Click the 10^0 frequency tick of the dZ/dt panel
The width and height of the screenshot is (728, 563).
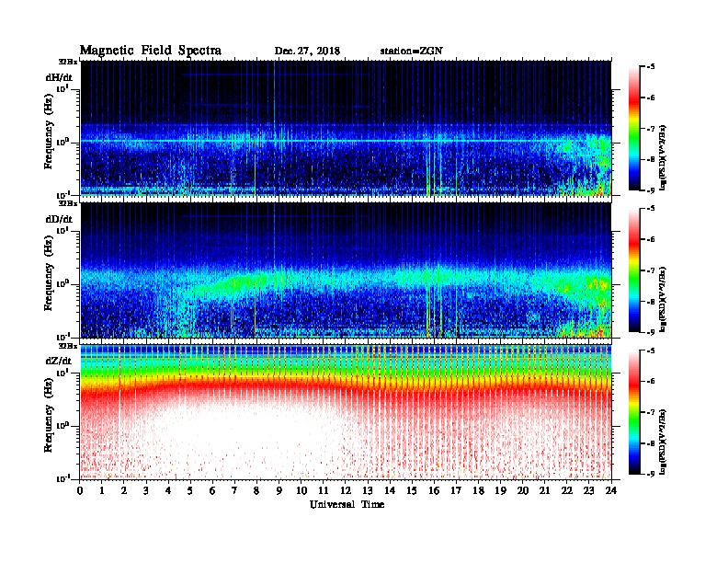63,426
